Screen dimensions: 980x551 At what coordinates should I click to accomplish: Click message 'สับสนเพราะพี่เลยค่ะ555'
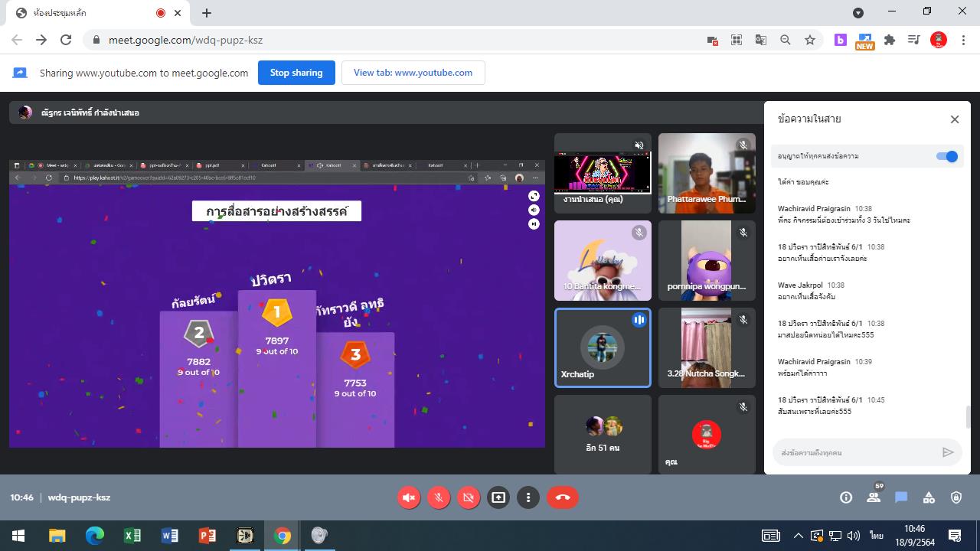click(815, 412)
